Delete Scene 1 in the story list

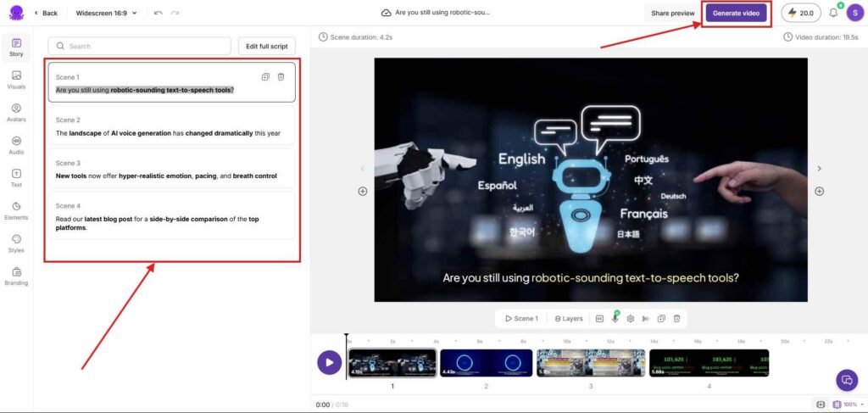coord(281,77)
